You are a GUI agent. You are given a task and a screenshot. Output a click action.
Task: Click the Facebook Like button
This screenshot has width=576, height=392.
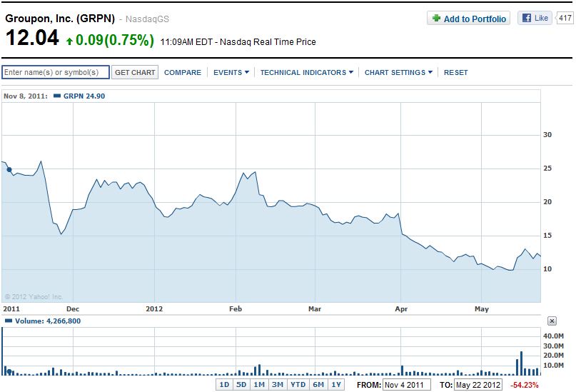click(x=535, y=19)
